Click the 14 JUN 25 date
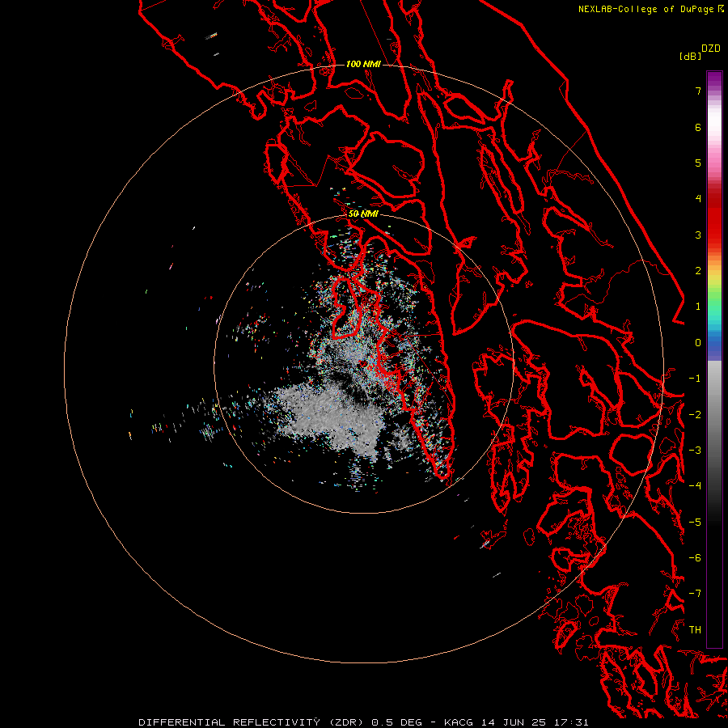 click(514, 722)
